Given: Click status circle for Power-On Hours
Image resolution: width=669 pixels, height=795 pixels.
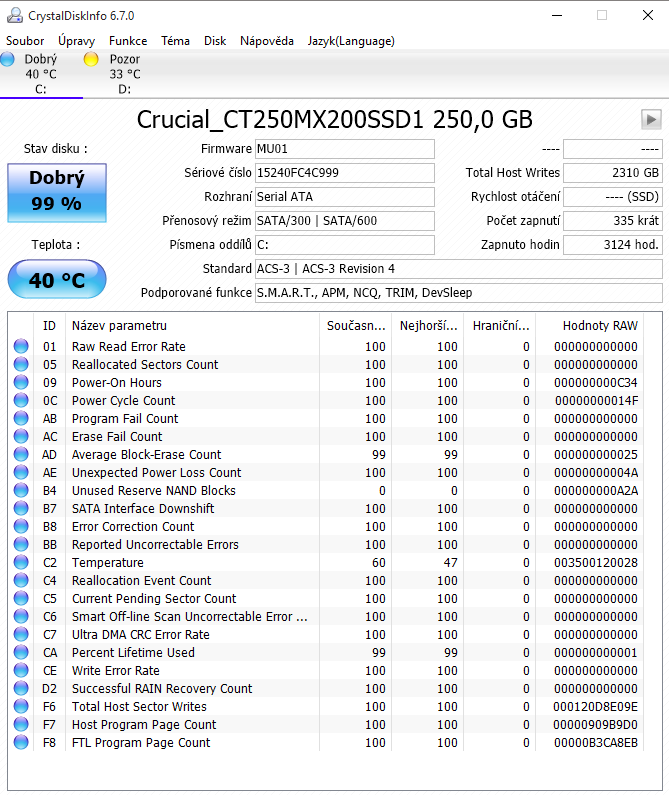Looking at the screenshot, I should 21,382.
